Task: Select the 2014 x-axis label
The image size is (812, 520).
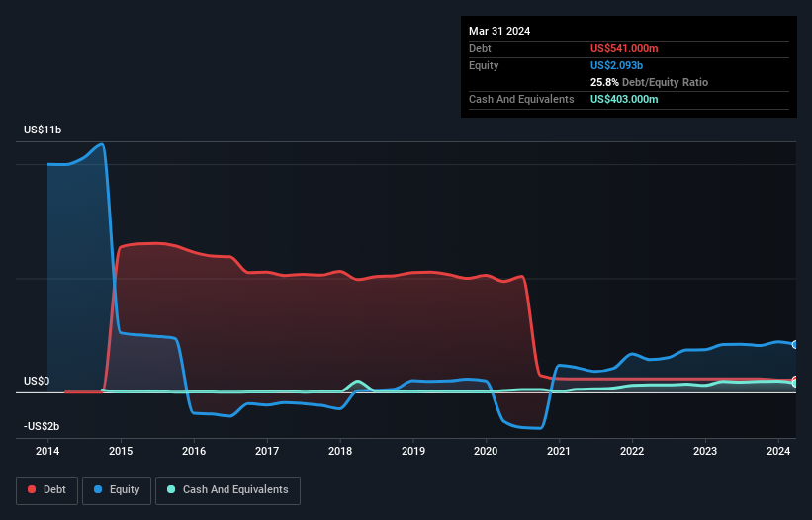Action: click(x=47, y=451)
